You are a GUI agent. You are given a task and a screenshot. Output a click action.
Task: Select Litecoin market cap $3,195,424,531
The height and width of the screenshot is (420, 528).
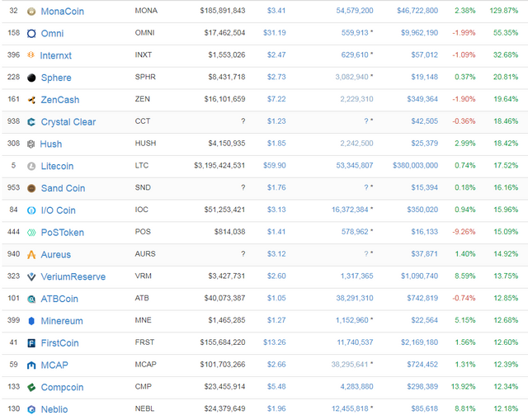[219, 166]
